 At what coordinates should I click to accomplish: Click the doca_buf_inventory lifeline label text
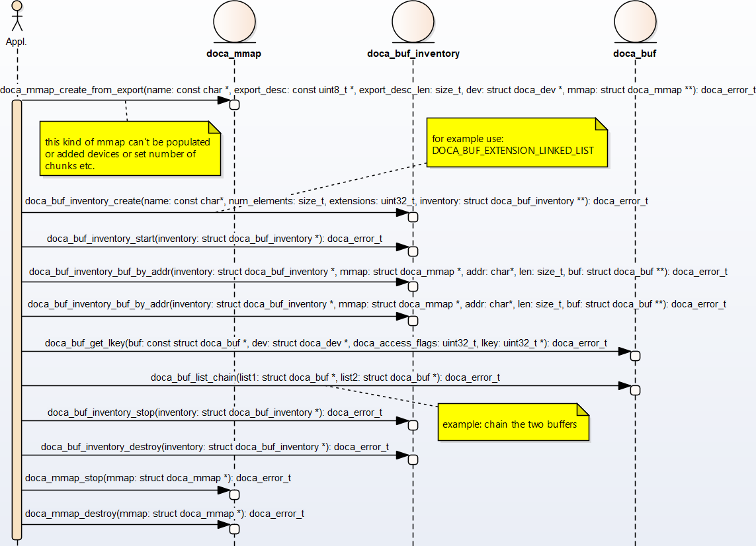click(x=413, y=54)
